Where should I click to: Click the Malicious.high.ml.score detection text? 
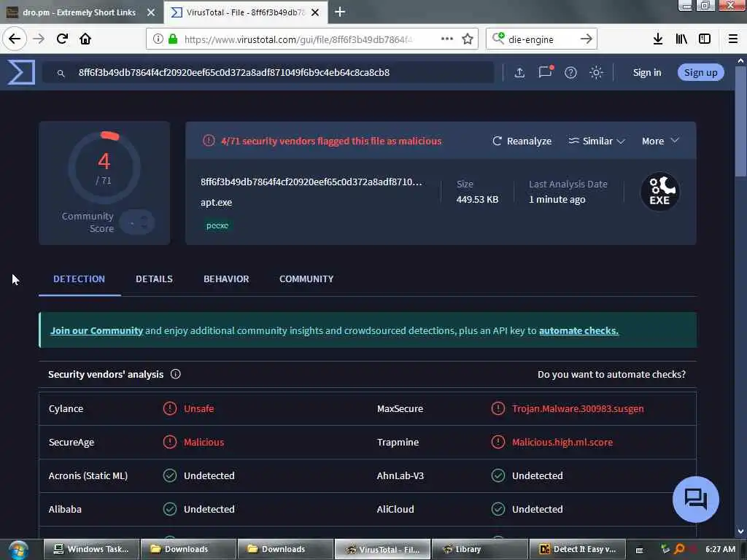[x=562, y=443]
